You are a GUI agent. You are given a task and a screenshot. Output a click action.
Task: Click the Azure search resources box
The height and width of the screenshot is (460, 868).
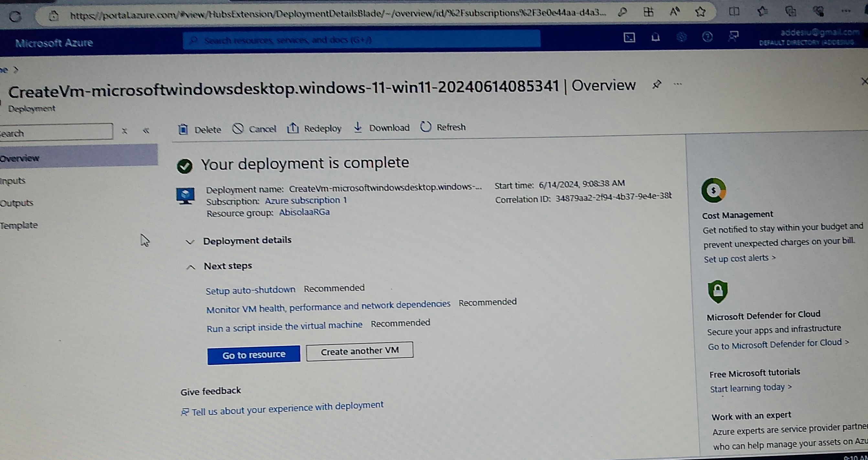[x=361, y=40]
